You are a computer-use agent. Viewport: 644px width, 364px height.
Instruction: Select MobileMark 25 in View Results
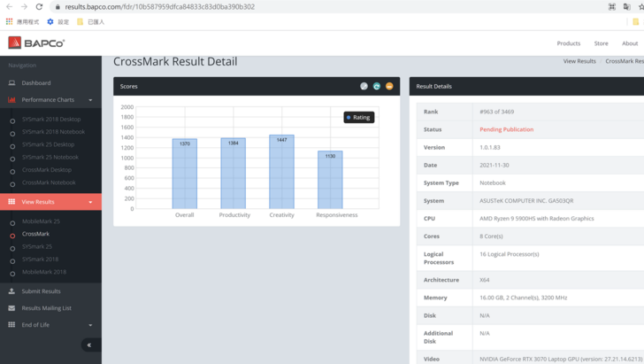(x=41, y=221)
